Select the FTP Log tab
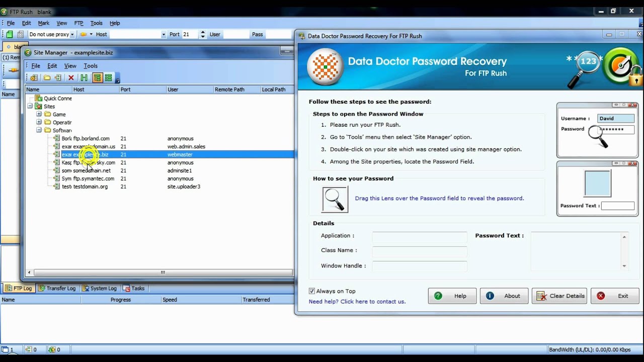Viewport: 644px width, 362px height. point(19,289)
